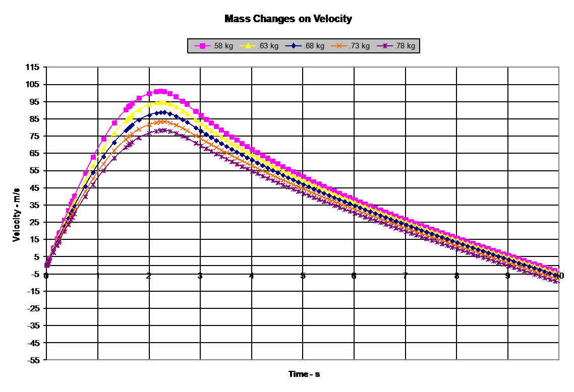Click the 9 label on the time axis
The width and height of the screenshot is (574, 392).
click(508, 276)
